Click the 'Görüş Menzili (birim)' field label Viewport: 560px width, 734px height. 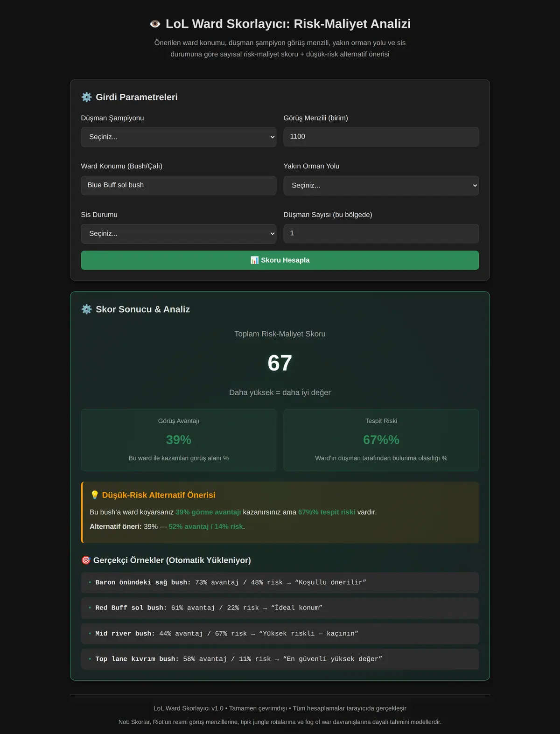[316, 118]
